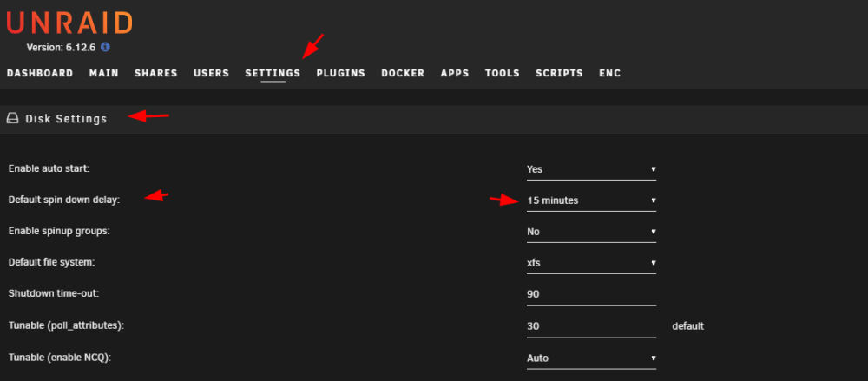
Task: Open the Apps page
Action: coord(455,73)
